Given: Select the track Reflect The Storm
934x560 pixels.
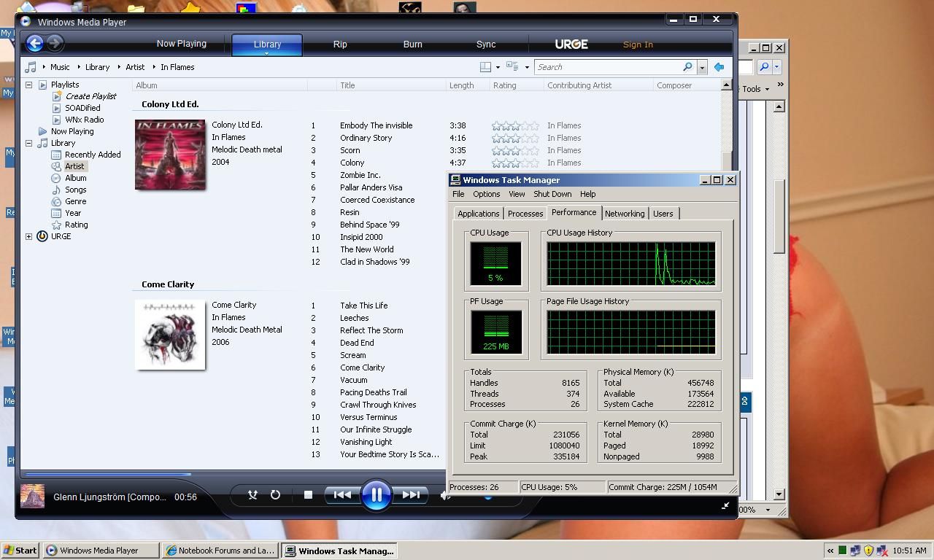Looking at the screenshot, I should coord(371,330).
